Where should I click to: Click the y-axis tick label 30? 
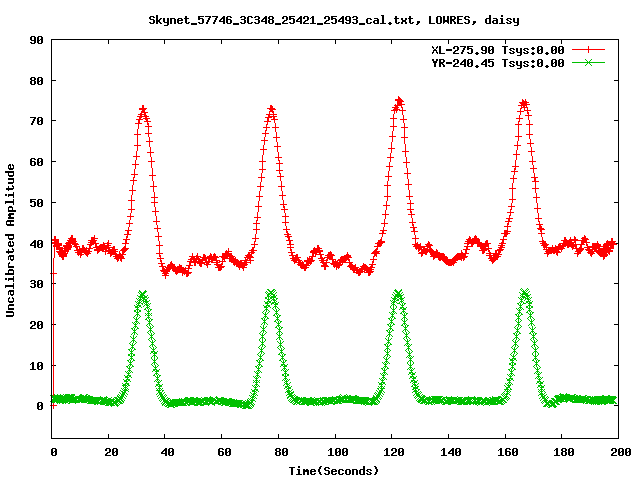point(36,284)
